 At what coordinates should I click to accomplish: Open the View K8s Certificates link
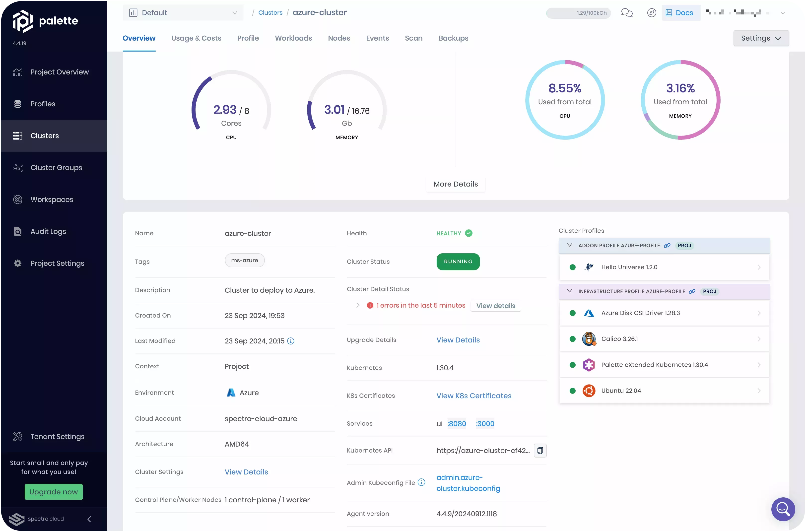pos(473,396)
